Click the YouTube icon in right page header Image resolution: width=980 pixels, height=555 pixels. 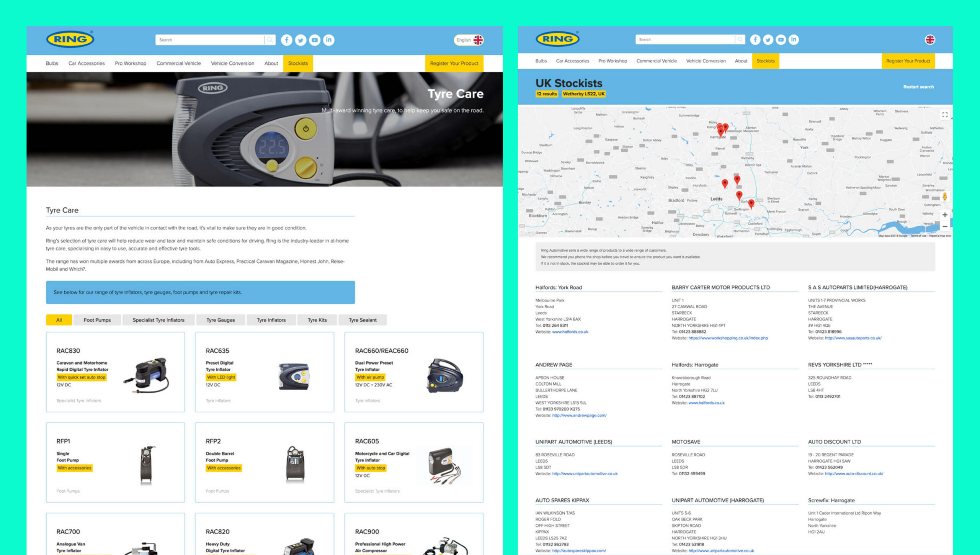click(x=781, y=39)
